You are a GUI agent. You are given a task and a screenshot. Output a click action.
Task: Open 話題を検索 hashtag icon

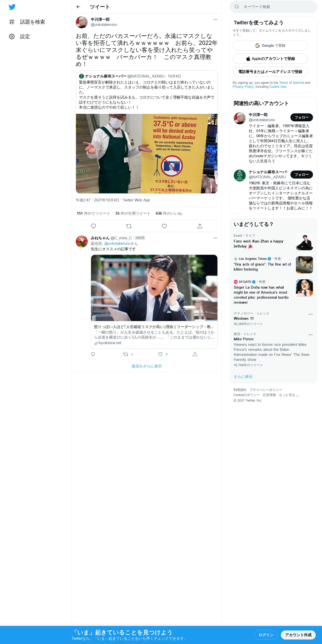[x=12, y=22]
